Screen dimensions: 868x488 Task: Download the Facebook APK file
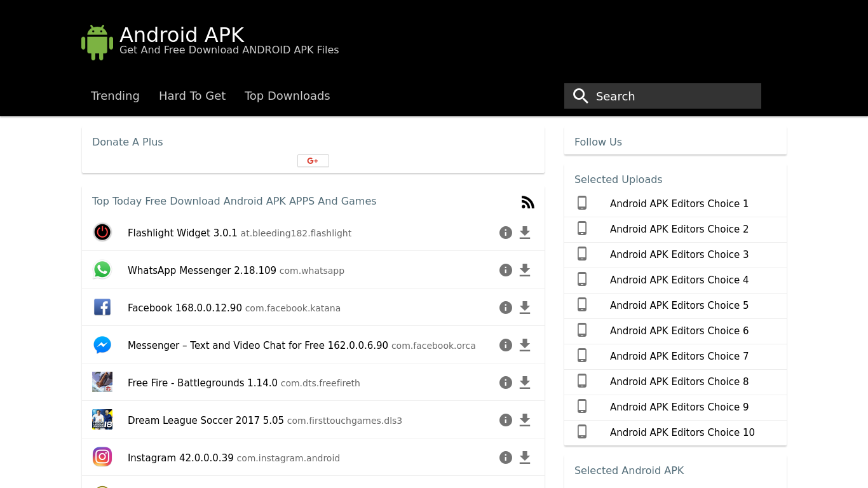525,308
